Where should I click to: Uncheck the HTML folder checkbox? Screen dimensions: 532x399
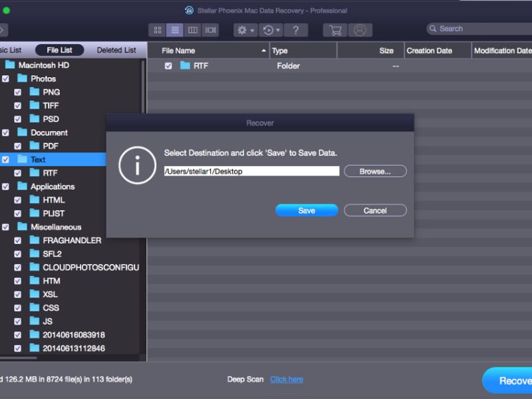tap(18, 200)
